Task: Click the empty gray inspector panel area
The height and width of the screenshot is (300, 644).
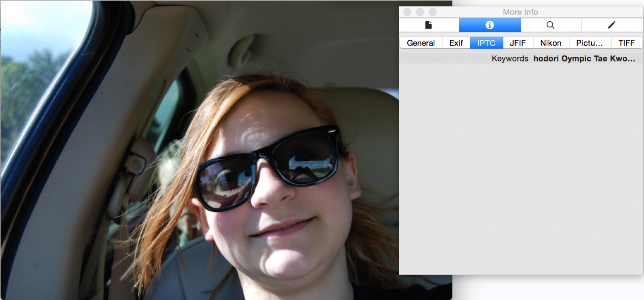Action: [521, 169]
